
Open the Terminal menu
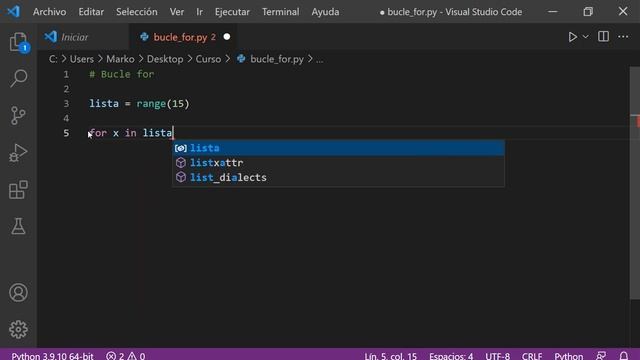coord(280,12)
